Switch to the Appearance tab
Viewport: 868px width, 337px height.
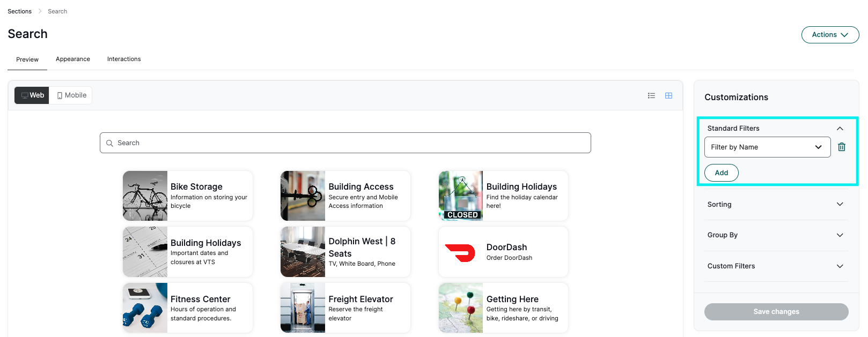pos(73,59)
